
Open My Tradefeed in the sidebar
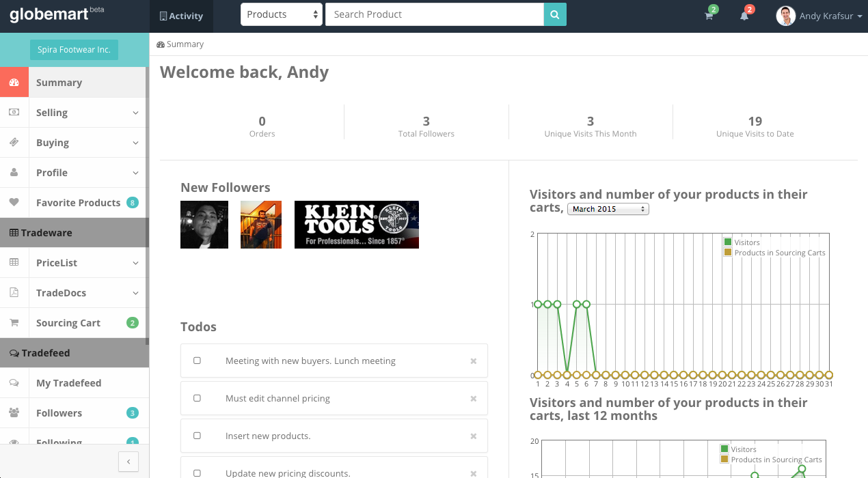[x=68, y=383]
